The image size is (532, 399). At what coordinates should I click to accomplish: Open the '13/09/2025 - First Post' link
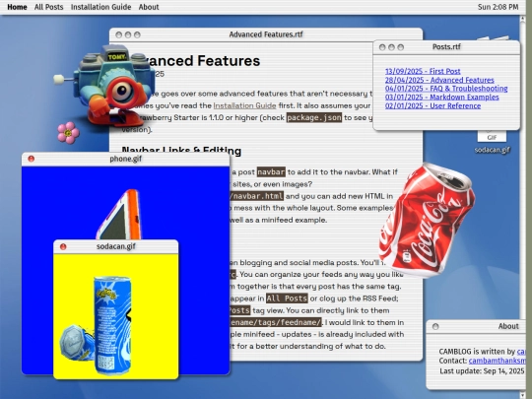tap(423, 71)
